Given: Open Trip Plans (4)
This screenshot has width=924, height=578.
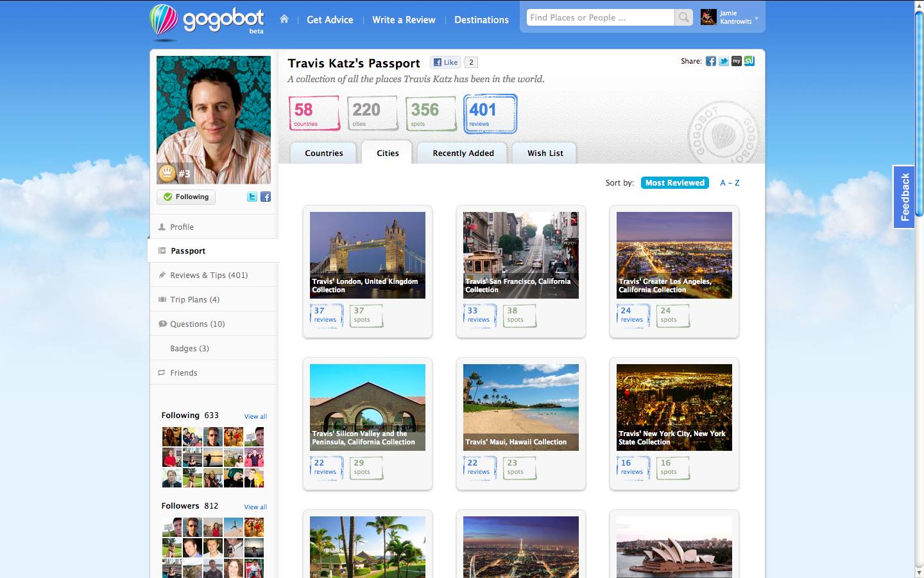Looking at the screenshot, I should pos(214,299).
